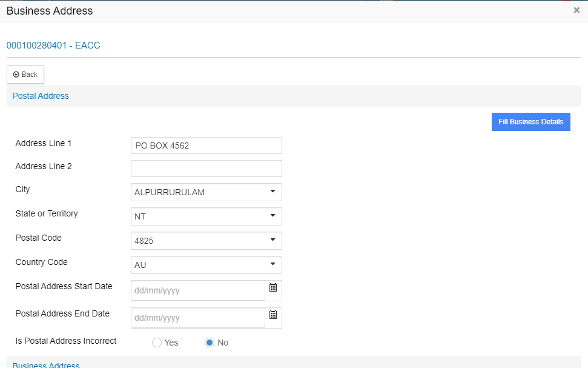588x368 pixels.
Task: Select Yes for Is Postal Address Incorrect
Action: coord(157,343)
